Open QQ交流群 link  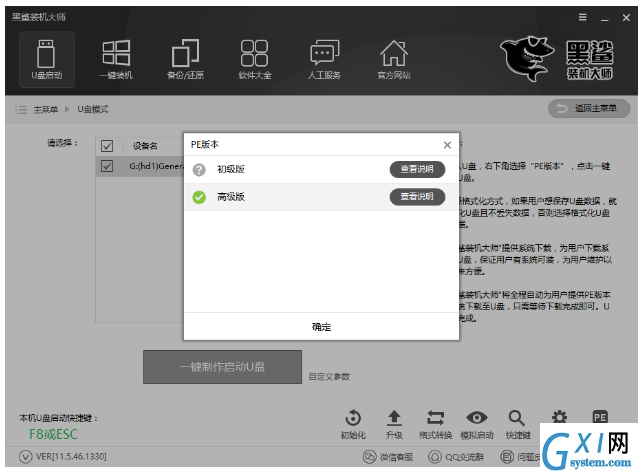456,457
